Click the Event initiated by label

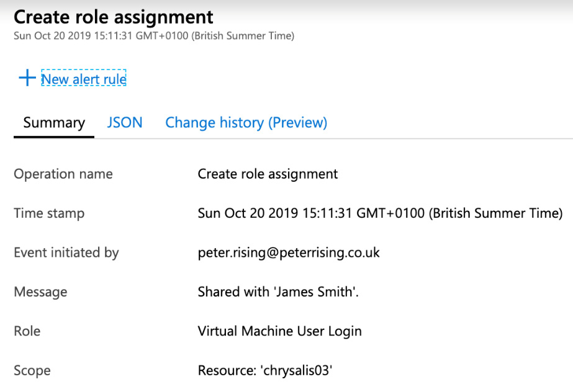66,252
